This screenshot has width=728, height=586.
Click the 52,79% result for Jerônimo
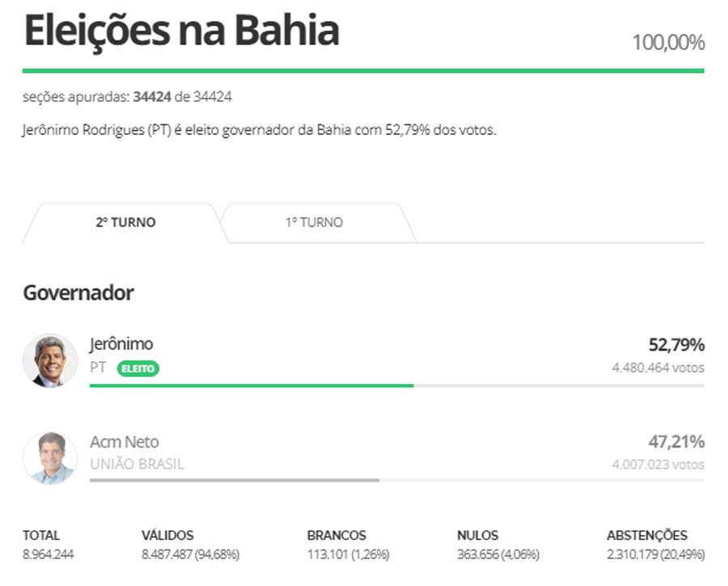click(676, 345)
